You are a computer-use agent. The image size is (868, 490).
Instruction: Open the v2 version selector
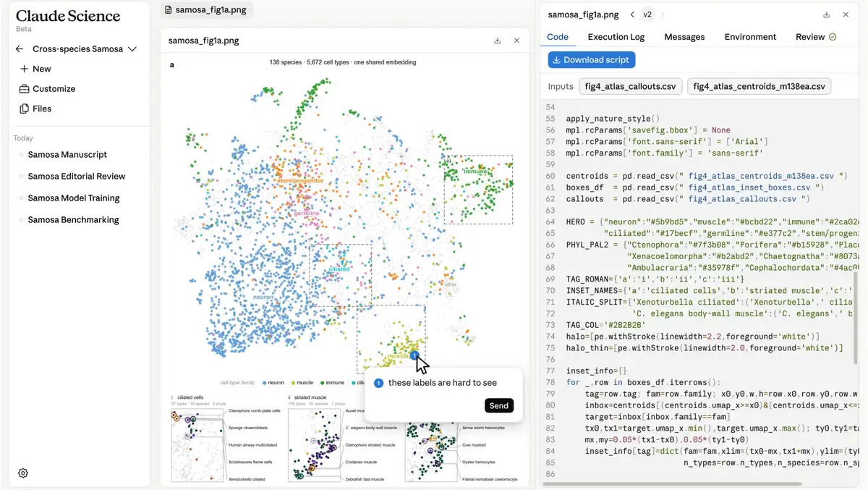pos(647,14)
